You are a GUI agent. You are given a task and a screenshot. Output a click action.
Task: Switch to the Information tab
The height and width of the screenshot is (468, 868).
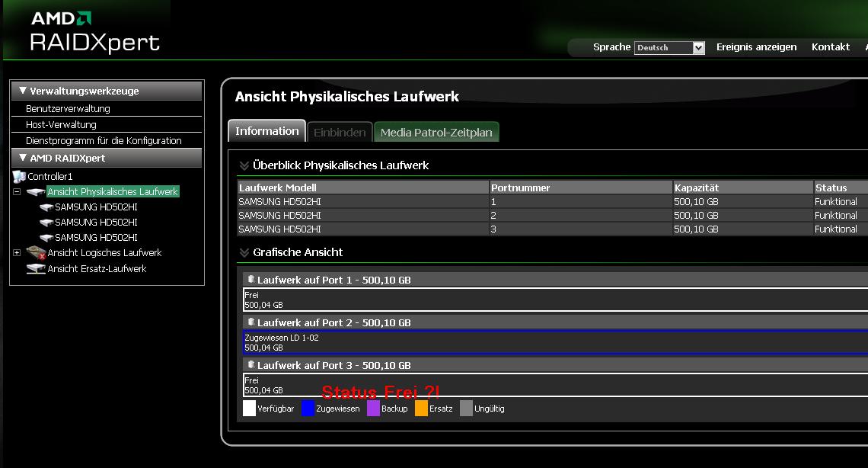[x=266, y=131]
